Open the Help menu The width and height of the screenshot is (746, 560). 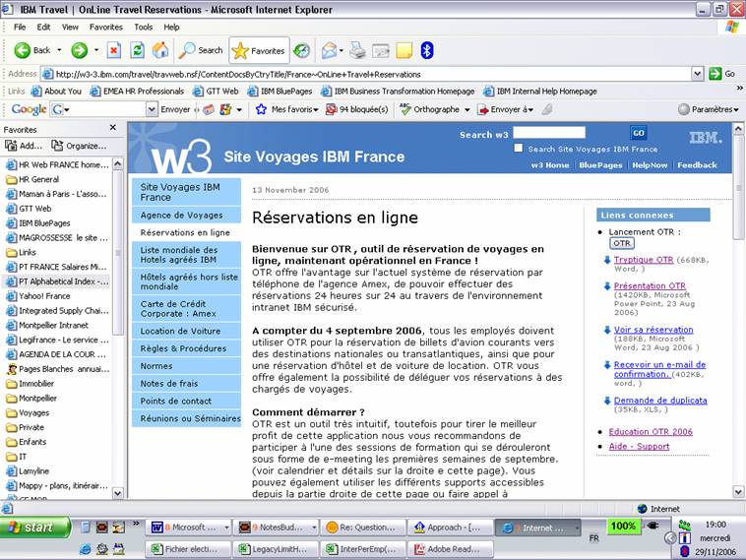(171, 28)
